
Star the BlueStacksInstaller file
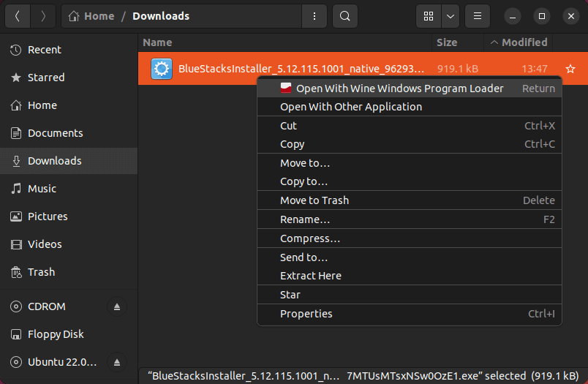coord(570,69)
